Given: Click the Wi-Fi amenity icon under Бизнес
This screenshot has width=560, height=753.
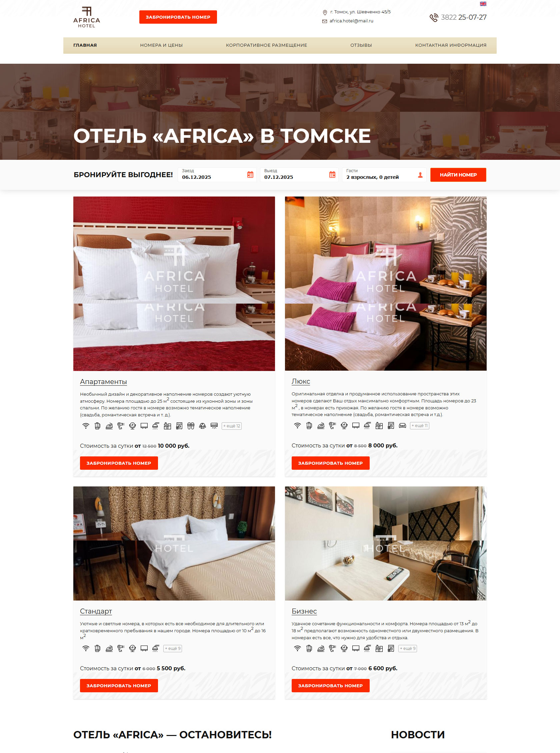Looking at the screenshot, I should pyautogui.click(x=297, y=648).
